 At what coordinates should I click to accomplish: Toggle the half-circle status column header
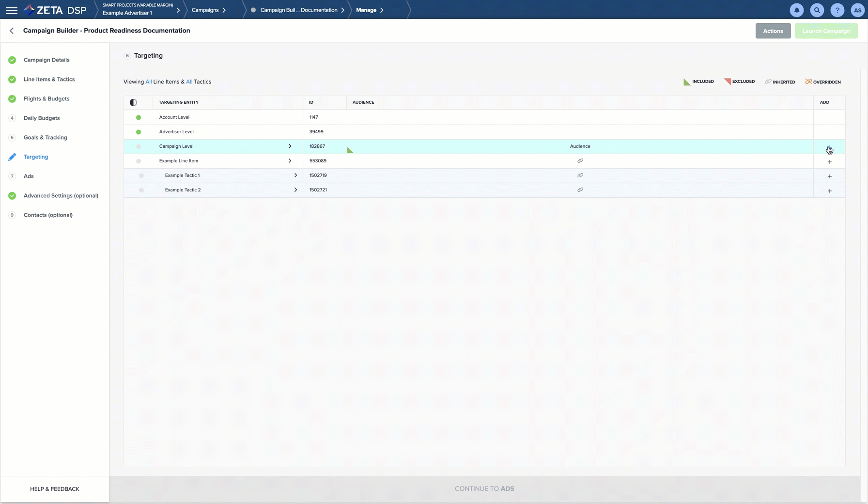[133, 102]
